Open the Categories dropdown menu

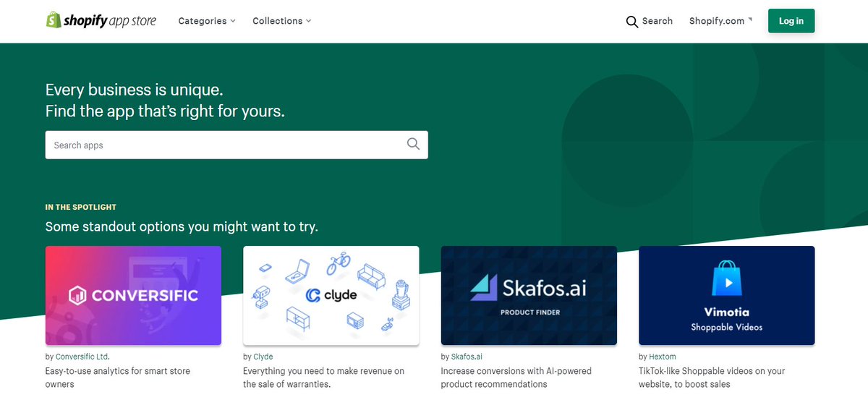[x=207, y=21]
